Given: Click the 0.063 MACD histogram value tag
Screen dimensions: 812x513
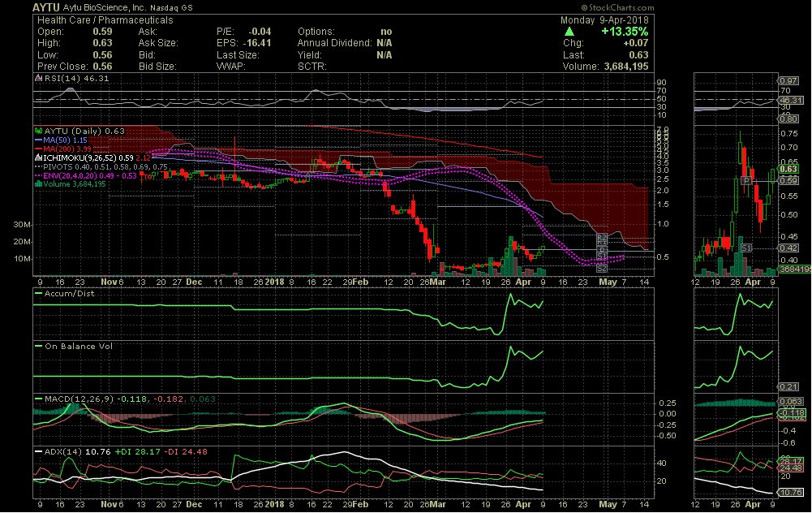Looking at the screenshot, I should [791, 402].
